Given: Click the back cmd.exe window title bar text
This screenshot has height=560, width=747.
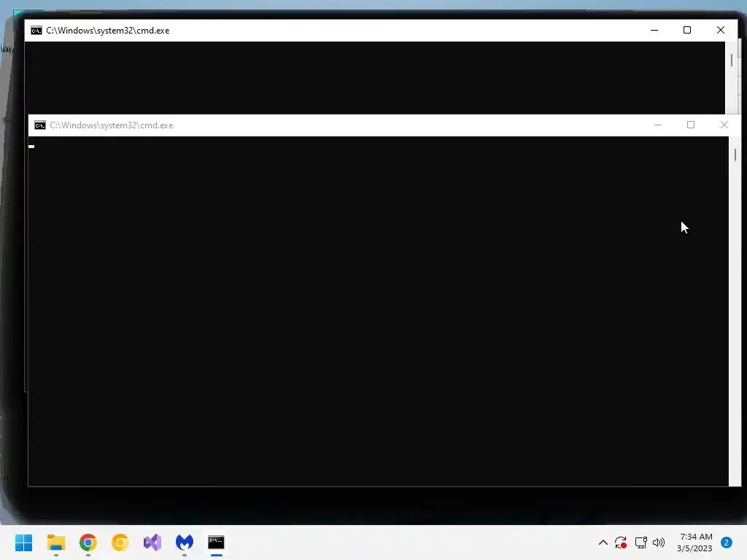Looking at the screenshot, I should 108,31.
